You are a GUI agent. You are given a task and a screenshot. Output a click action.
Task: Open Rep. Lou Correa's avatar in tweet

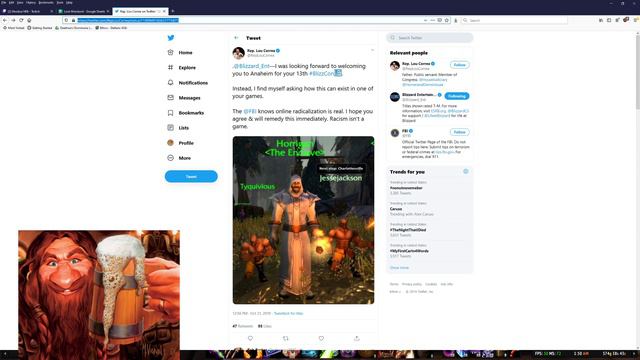point(238,53)
